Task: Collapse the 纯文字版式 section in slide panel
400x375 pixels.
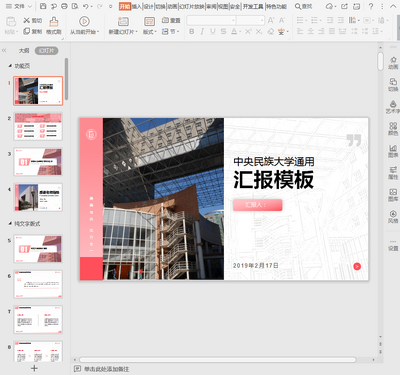Action: point(10,224)
